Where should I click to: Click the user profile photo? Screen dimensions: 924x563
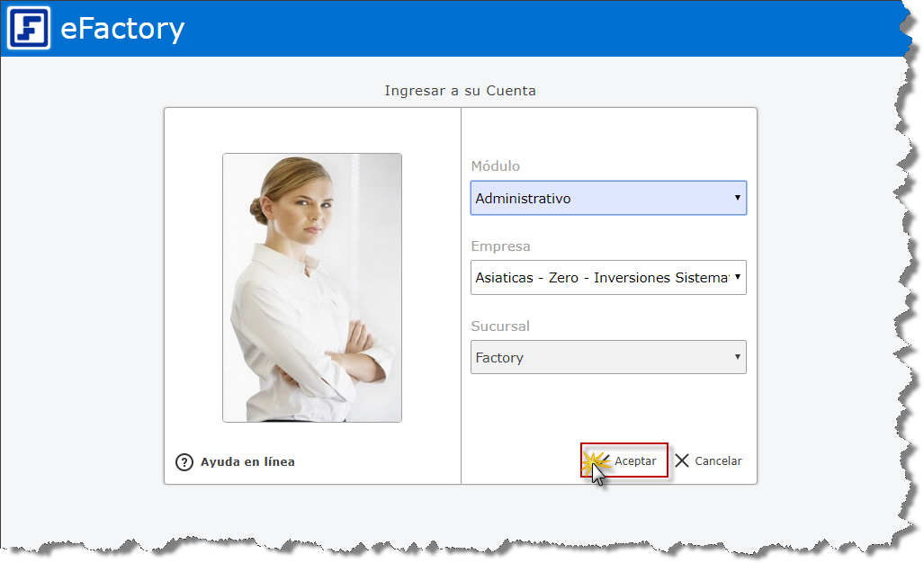coord(312,287)
